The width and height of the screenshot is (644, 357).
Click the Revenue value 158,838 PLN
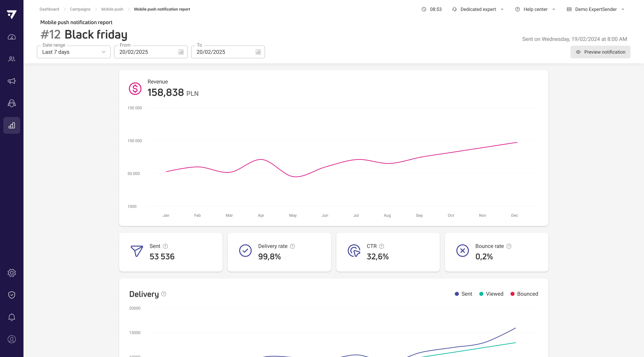173,93
